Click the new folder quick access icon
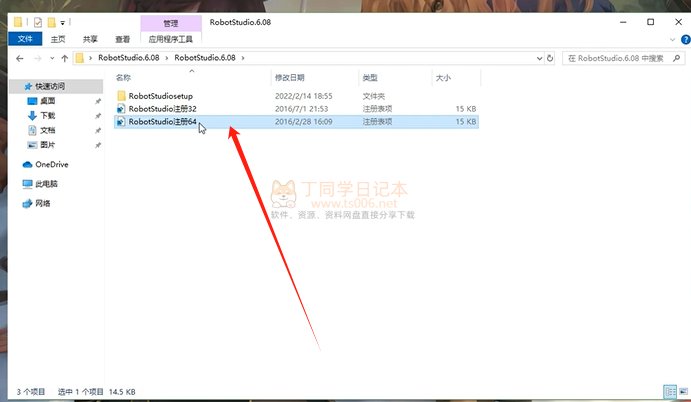 (x=52, y=22)
